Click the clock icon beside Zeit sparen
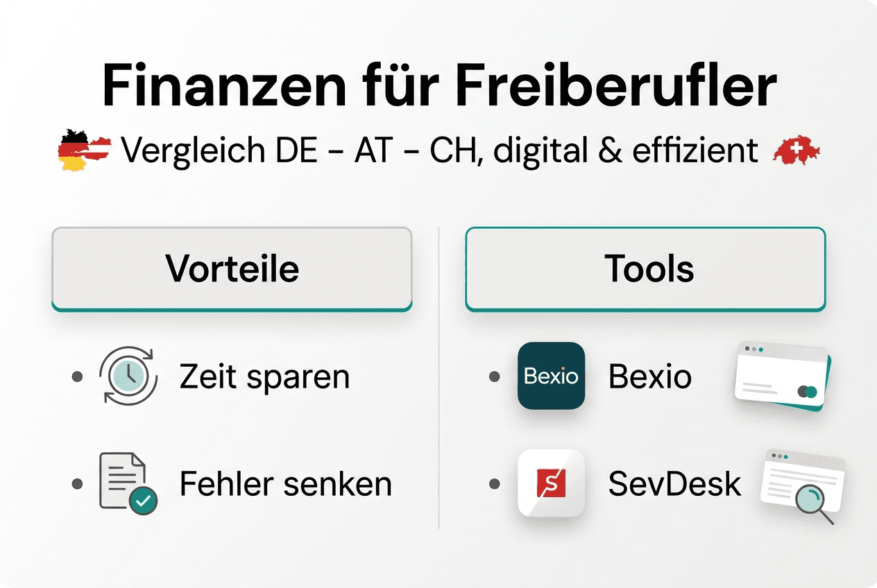 [x=129, y=377]
